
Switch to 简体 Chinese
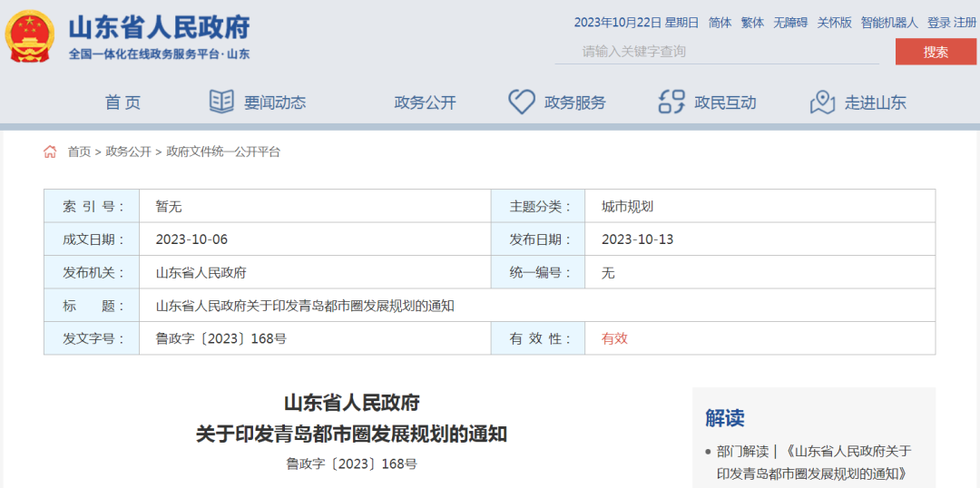[720, 23]
